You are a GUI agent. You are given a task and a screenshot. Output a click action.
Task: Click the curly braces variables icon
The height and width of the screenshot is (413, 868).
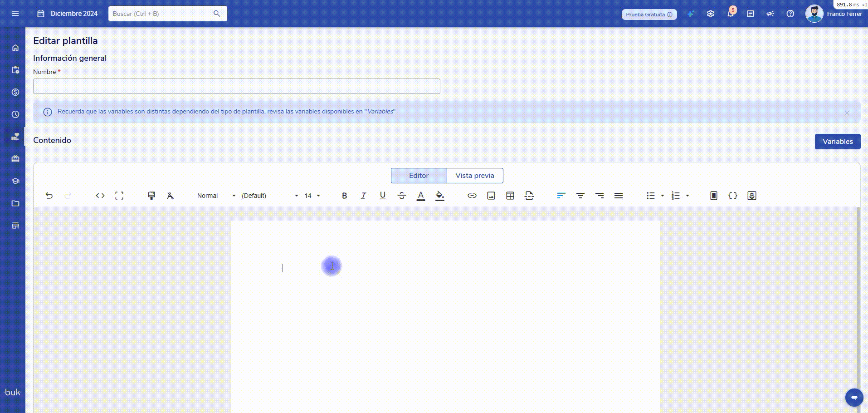pyautogui.click(x=733, y=196)
